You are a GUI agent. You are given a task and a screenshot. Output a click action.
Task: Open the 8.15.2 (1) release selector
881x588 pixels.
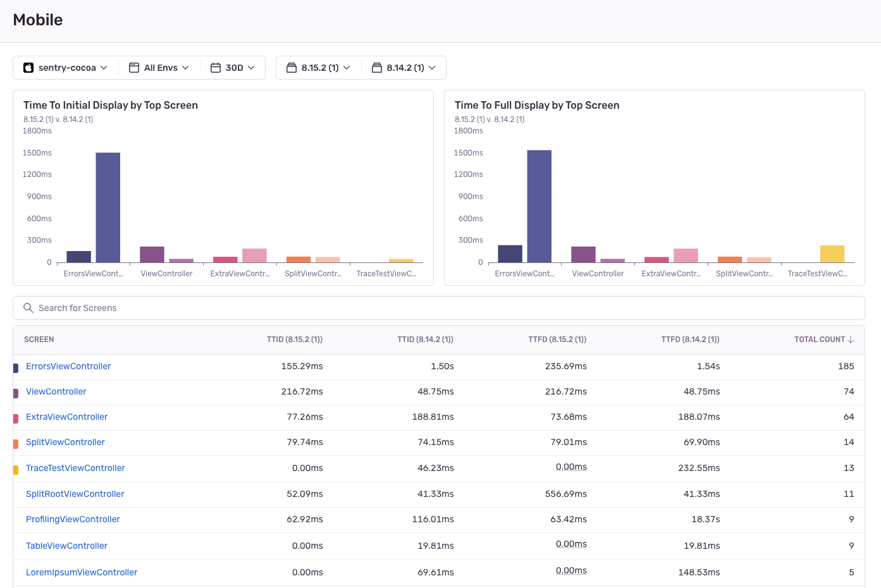pos(319,68)
